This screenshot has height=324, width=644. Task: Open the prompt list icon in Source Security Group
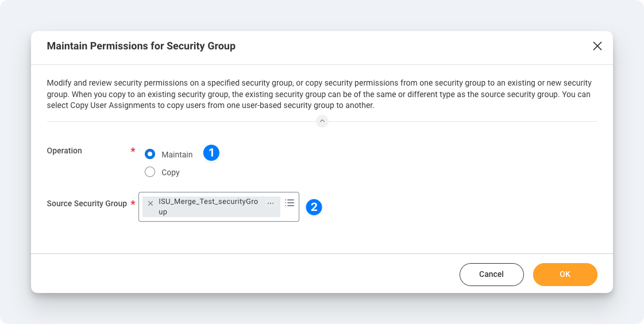click(x=290, y=203)
